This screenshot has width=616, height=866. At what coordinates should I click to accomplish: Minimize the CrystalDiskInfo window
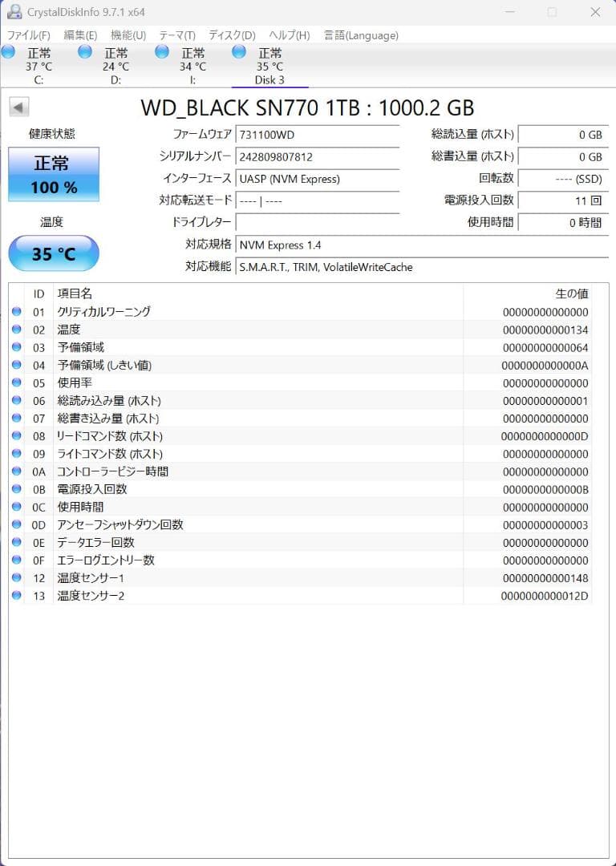coord(510,12)
